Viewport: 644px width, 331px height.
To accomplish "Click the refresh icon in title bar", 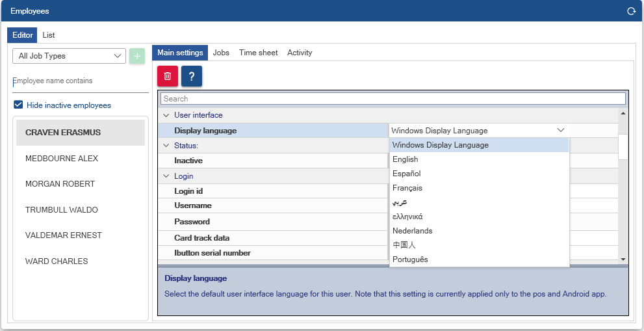I will (x=630, y=11).
